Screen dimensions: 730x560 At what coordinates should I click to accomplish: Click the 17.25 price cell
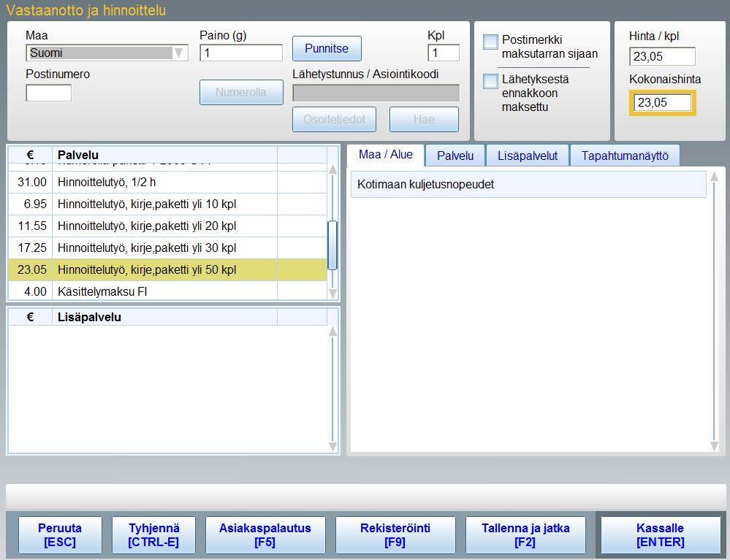[32, 248]
